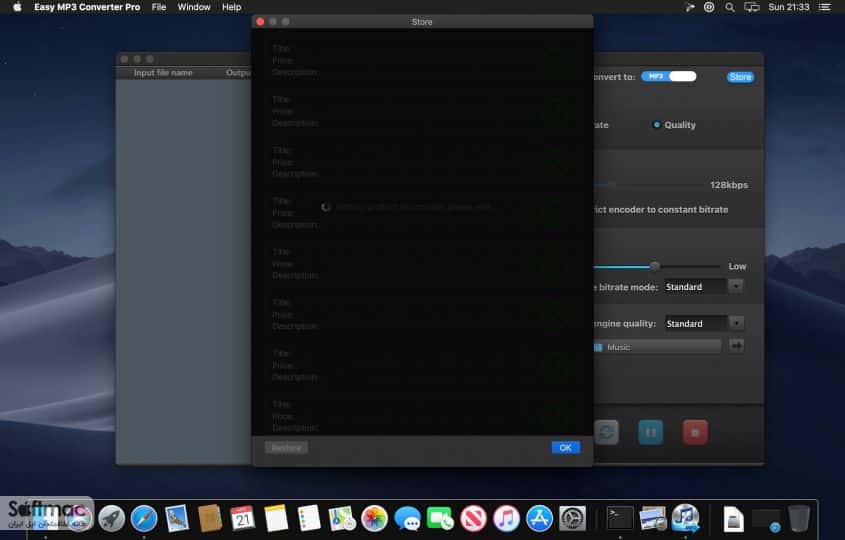Adjust the quality slider knob near Low

(654, 266)
